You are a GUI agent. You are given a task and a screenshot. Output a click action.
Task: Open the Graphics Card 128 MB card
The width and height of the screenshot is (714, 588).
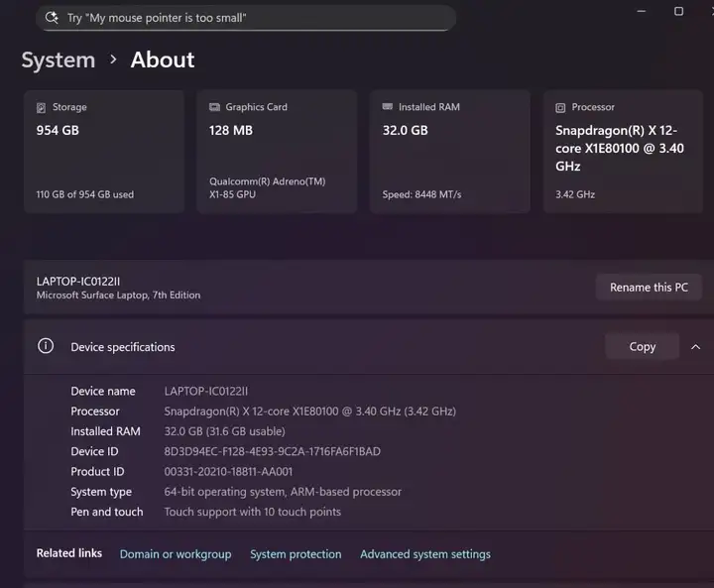pyautogui.click(x=277, y=151)
